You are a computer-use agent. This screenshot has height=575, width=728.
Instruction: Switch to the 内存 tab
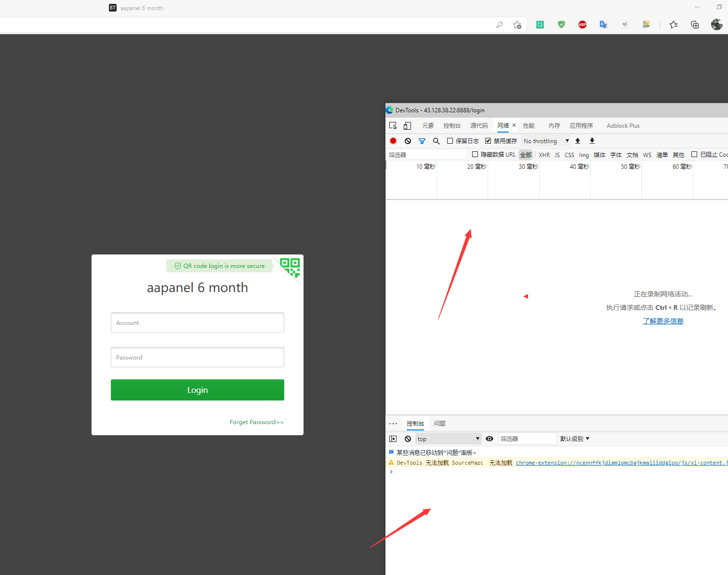click(x=554, y=126)
